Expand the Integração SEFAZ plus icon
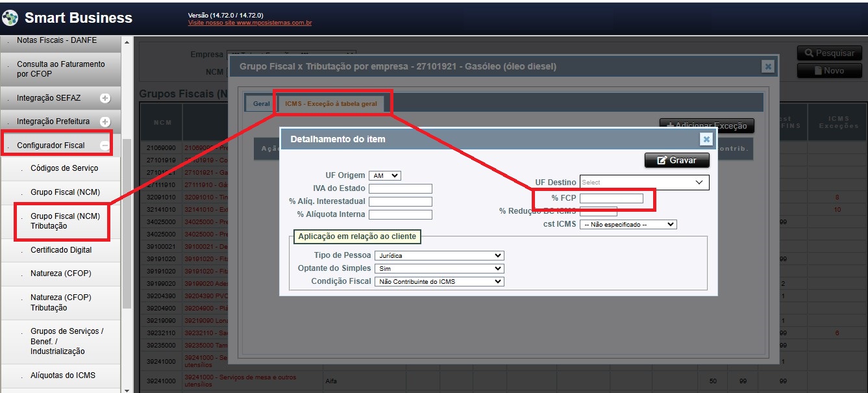 click(105, 98)
